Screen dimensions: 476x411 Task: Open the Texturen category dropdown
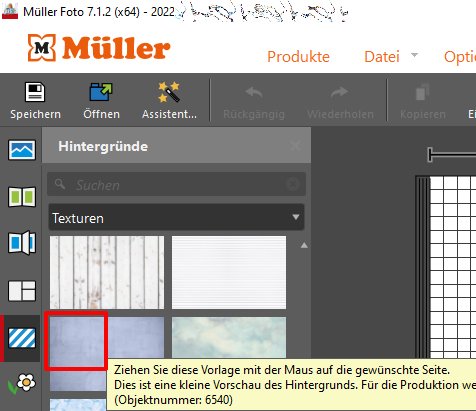click(176, 218)
